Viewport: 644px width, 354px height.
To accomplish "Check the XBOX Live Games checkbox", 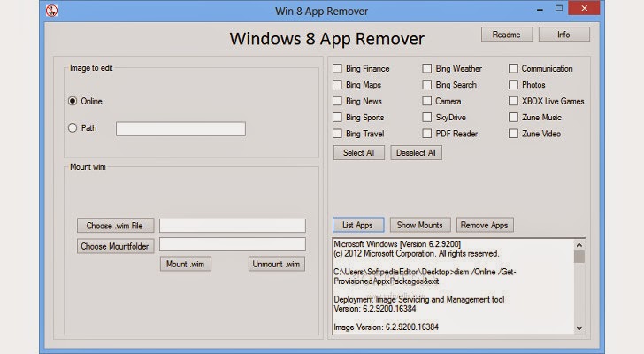I will [x=513, y=101].
